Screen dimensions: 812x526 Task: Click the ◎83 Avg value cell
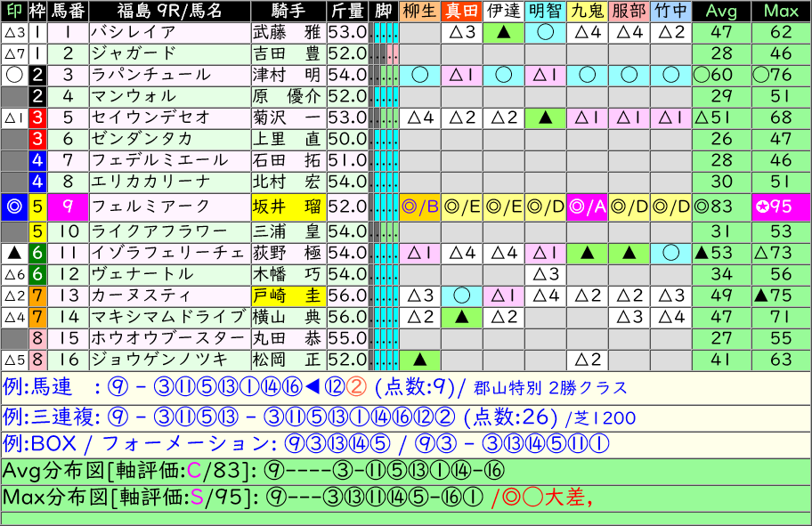[x=721, y=206]
